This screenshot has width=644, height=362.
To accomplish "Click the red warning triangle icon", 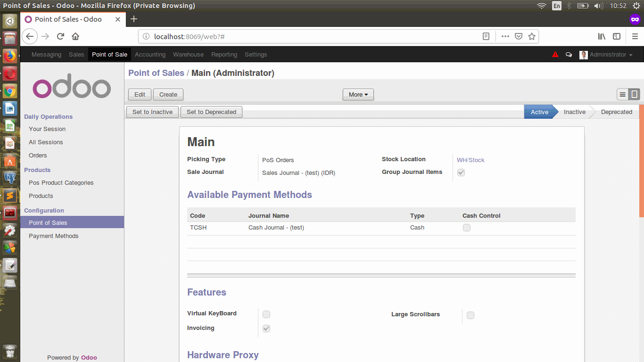I will (x=555, y=55).
